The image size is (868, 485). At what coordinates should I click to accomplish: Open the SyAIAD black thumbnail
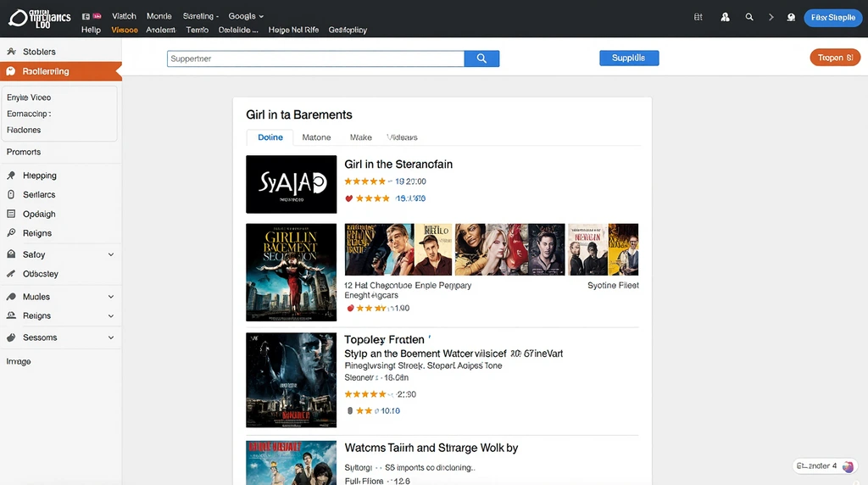click(292, 184)
